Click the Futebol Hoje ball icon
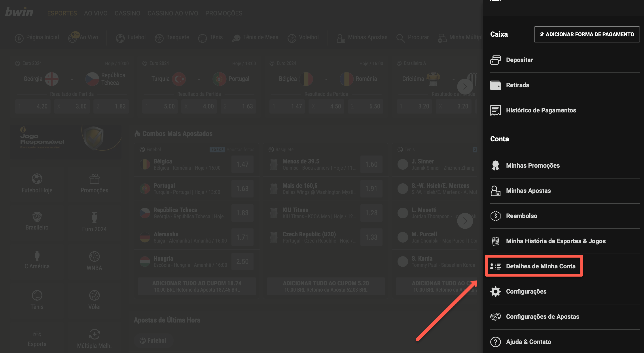 (x=37, y=178)
